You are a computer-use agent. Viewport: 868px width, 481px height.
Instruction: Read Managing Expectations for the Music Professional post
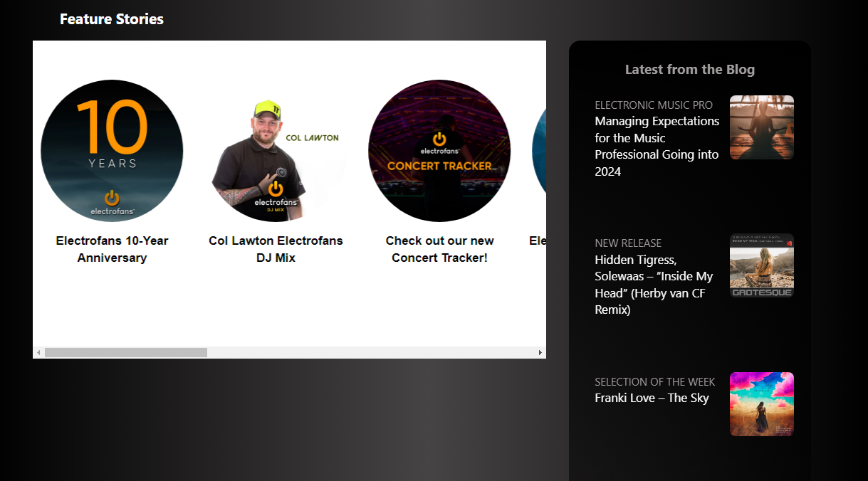click(657, 147)
